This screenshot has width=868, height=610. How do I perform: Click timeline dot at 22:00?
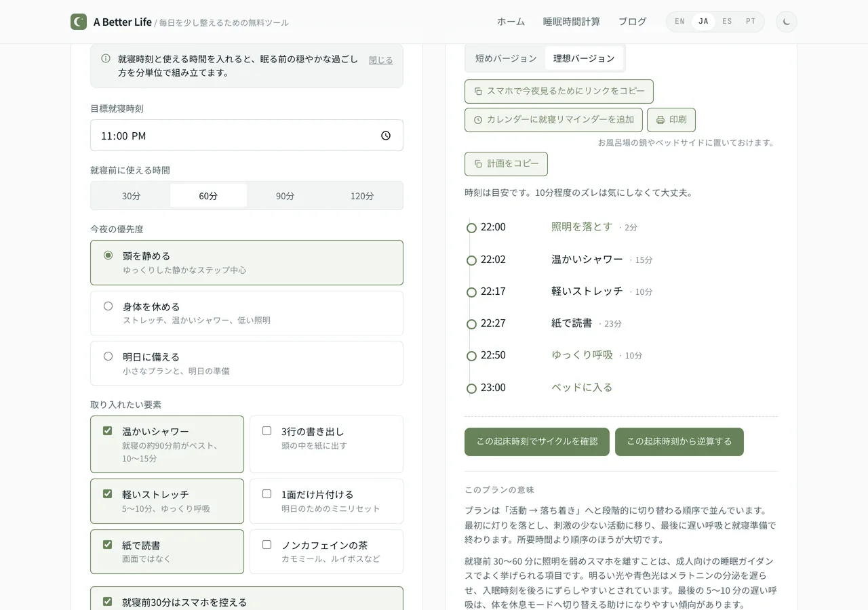471,228
